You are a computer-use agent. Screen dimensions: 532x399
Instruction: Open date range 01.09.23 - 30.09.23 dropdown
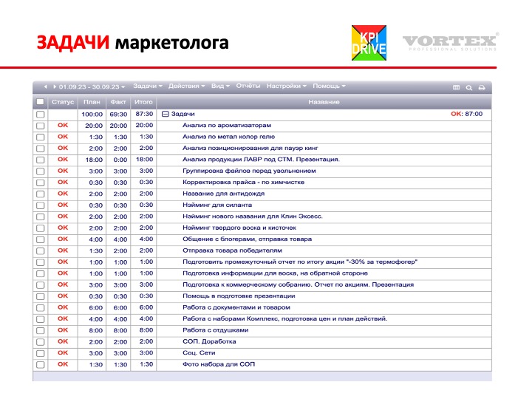point(92,87)
